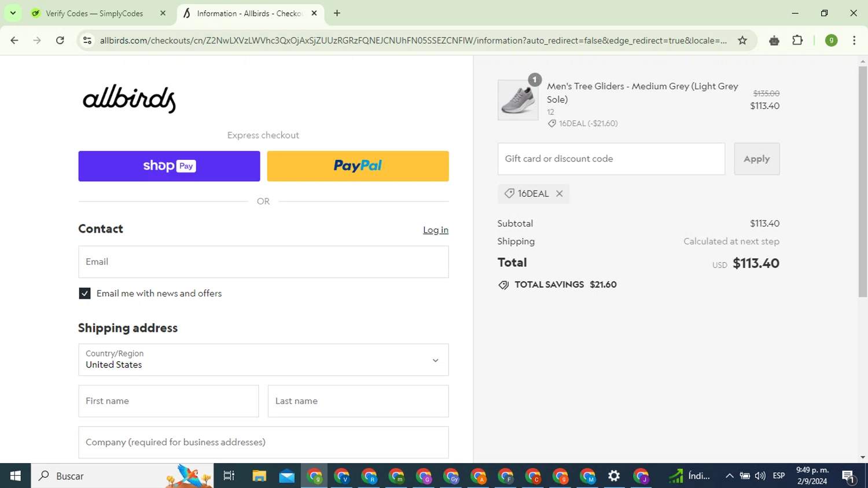Viewport: 868px width, 488px height.
Task: Click the First name field
Action: (168, 401)
